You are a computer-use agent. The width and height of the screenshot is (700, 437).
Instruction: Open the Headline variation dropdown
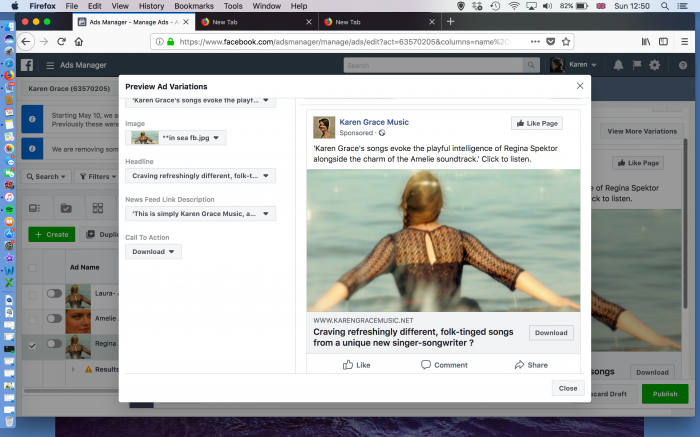coord(200,175)
